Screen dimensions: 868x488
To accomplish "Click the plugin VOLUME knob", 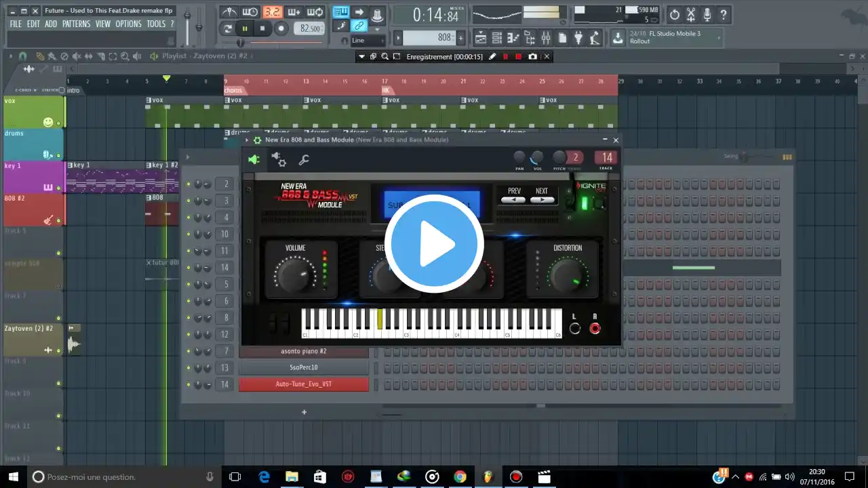I will click(295, 274).
